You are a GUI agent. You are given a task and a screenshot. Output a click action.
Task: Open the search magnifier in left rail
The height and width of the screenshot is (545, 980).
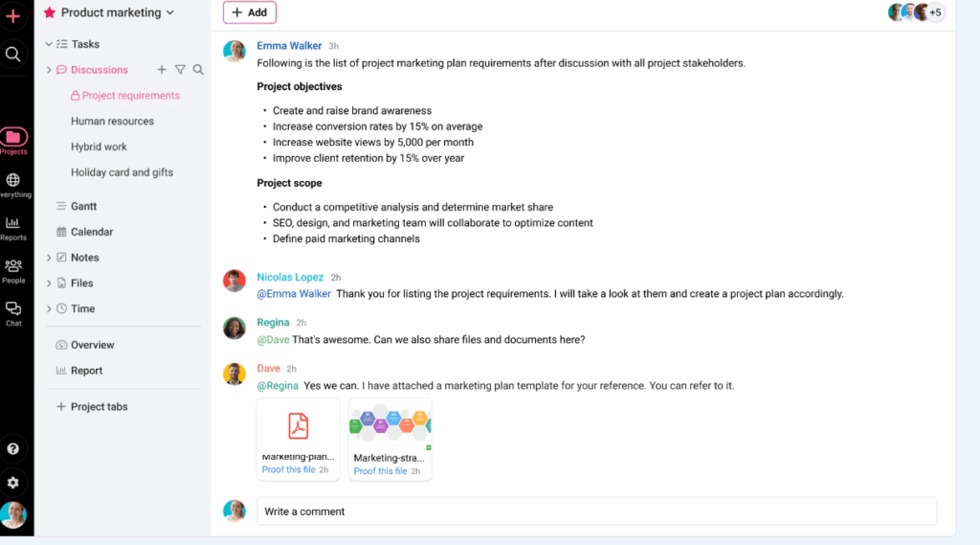pyautogui.click(x=13, y=54)
